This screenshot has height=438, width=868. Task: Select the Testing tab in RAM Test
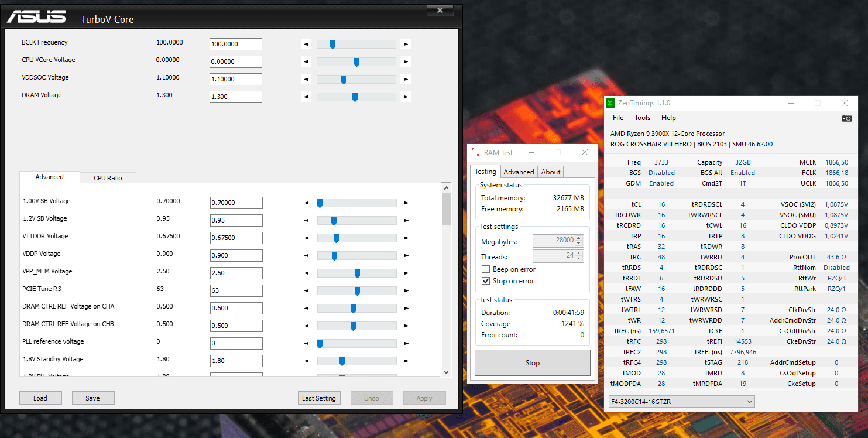[485, 172]
